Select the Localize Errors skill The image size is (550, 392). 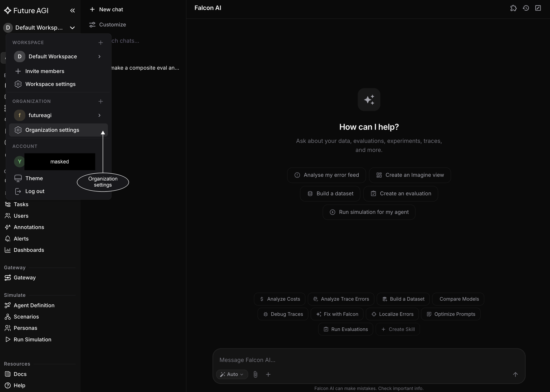tap(392, 314)
